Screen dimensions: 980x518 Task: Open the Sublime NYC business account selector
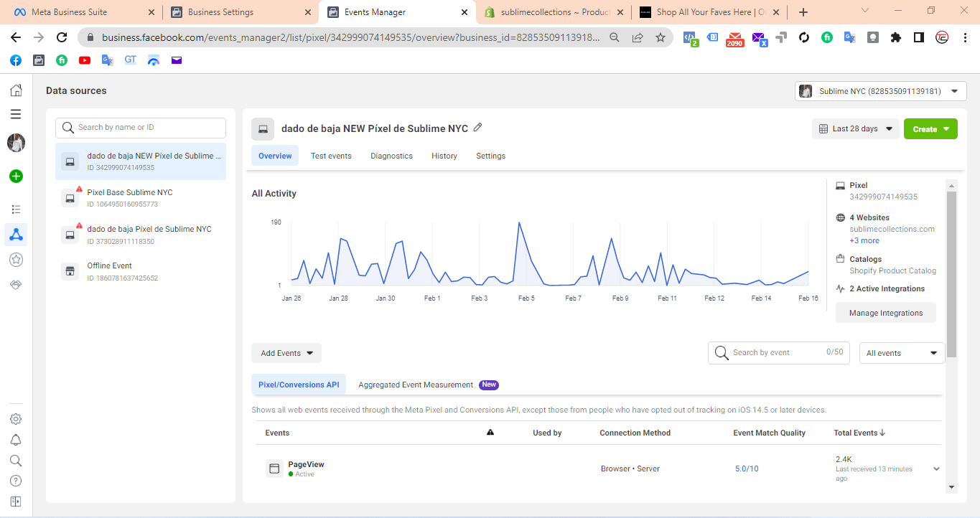tap(879, 91)
